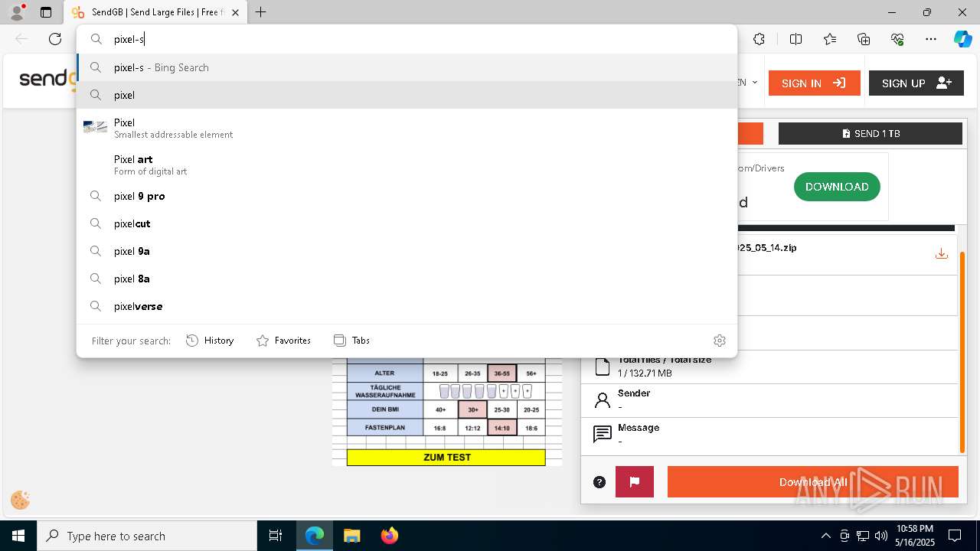Image resolution: width=980 pixels, height=551 pixels.
Task: Expand the EN language dropdown
Action: (x=747, y=83)
